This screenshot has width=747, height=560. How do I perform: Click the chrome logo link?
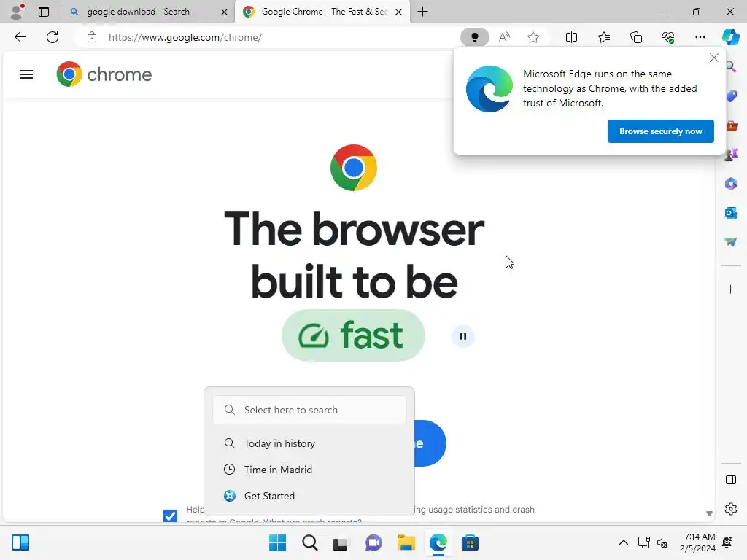pos(104,74)
